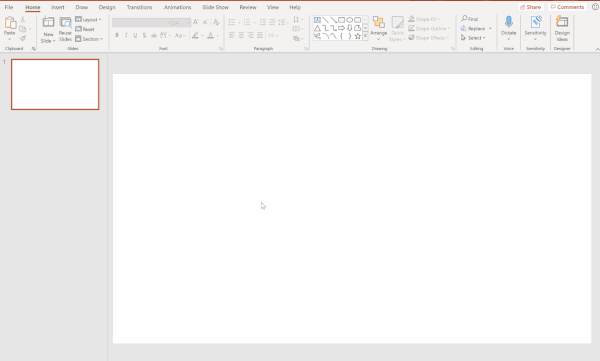Select slide 1 thumbnail
The height and width of the screenshot is (361, 600).
(55, 84)
